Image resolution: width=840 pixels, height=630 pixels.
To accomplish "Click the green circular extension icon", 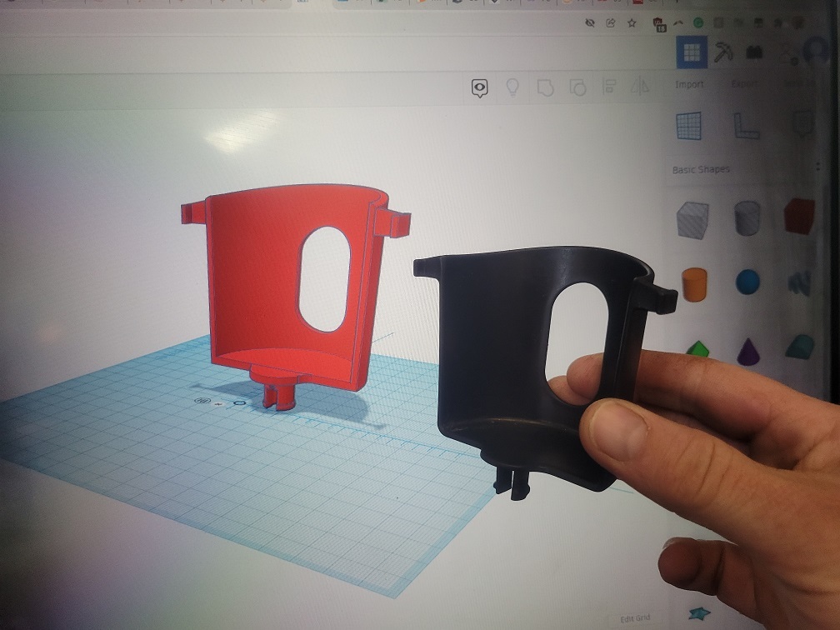I will click(x=697, y=22).
